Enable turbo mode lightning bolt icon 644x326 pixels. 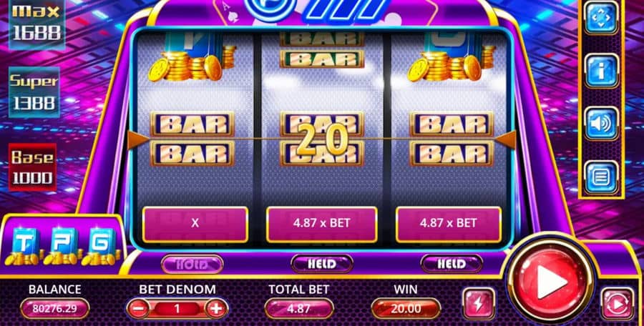coord(479,305)
